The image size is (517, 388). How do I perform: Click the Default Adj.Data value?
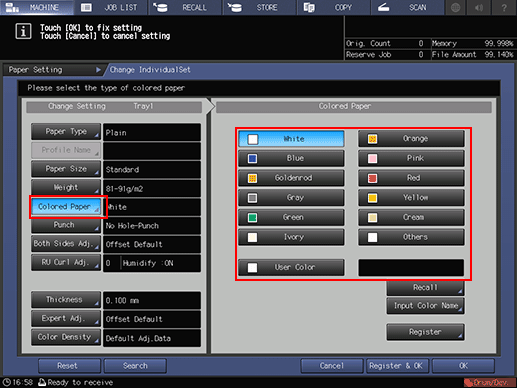pyautogui.click(x=152, y=338)
